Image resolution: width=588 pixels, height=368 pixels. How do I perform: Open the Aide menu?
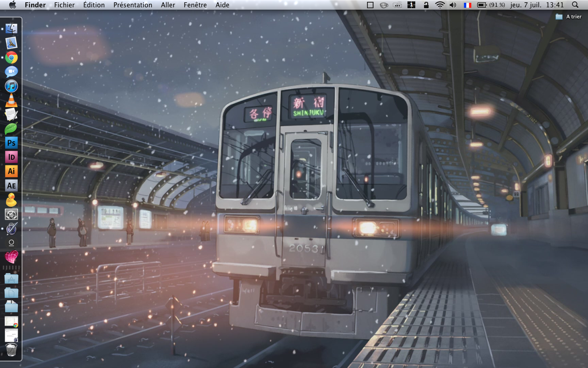coord(222,5)
